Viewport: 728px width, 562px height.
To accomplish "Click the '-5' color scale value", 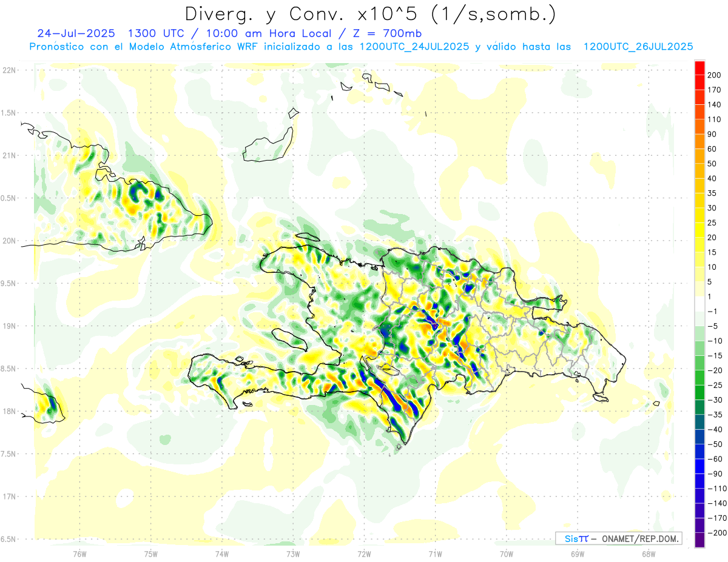I will coord(712,326).
